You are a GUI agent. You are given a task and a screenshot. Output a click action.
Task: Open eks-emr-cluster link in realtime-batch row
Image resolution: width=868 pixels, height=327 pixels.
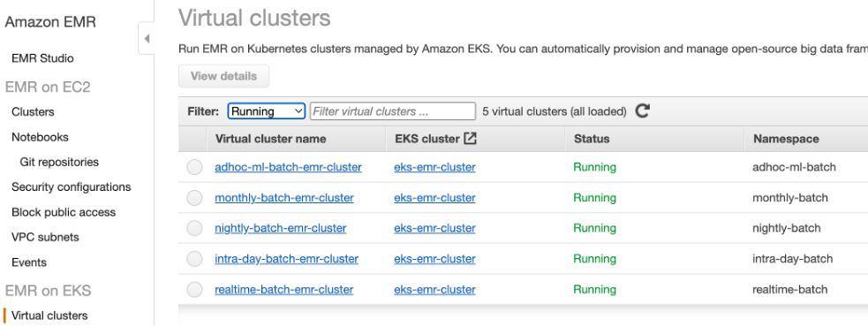(x=434, y=289)
